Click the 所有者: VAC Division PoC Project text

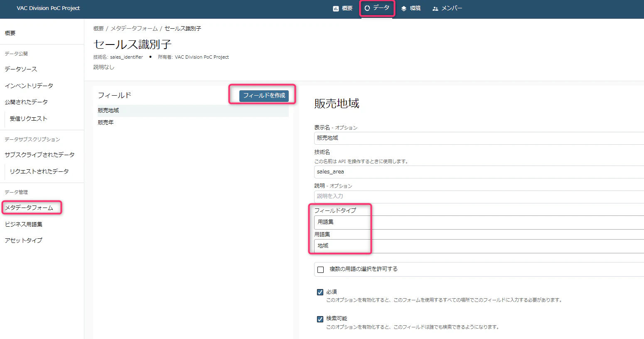pos(193,57)
